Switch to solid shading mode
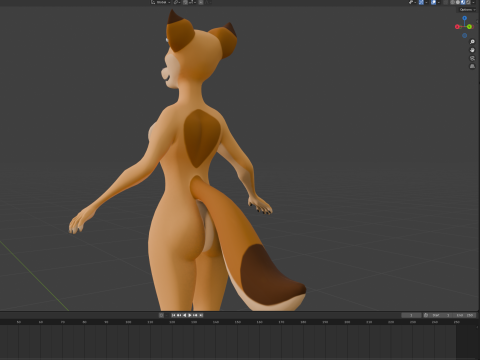Viewport: 480px width, 360px height. point(458,2)
